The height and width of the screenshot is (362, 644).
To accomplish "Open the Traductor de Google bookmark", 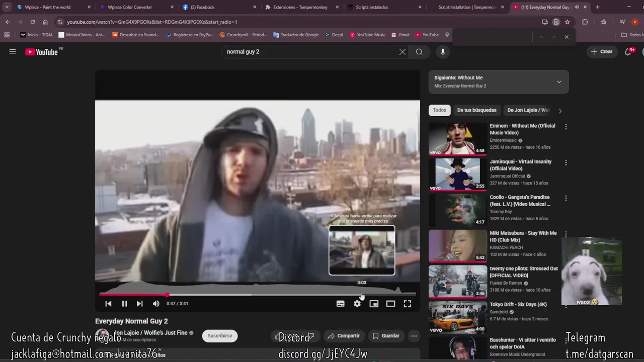I will click(x=296, y=35).
